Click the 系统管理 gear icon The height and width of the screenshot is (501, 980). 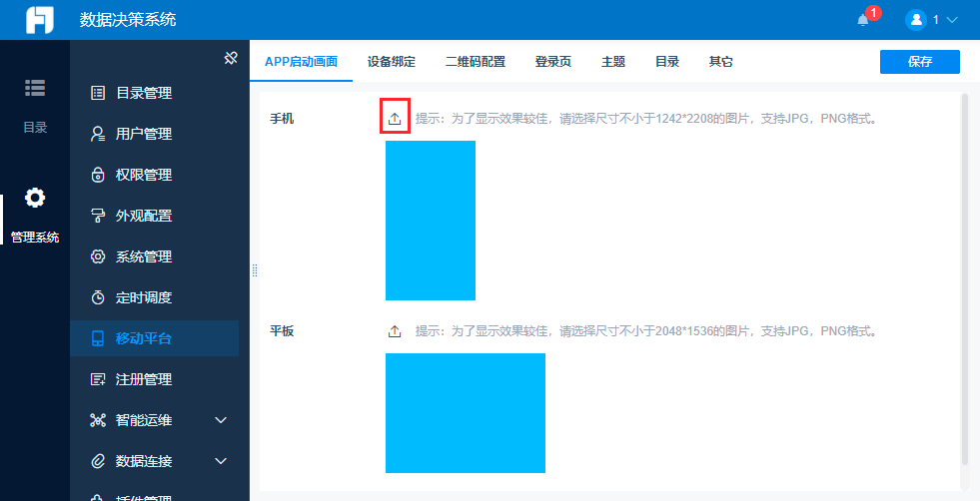point(98,256)
